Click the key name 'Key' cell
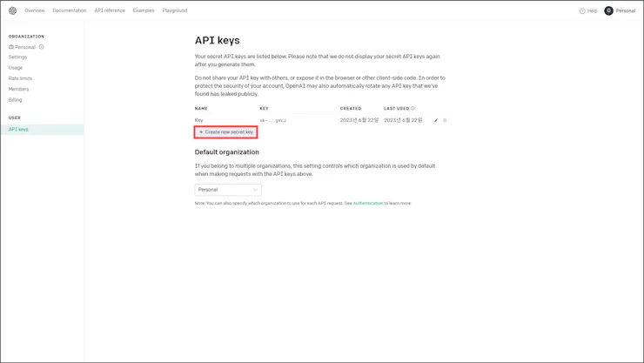 coord(198,120)
